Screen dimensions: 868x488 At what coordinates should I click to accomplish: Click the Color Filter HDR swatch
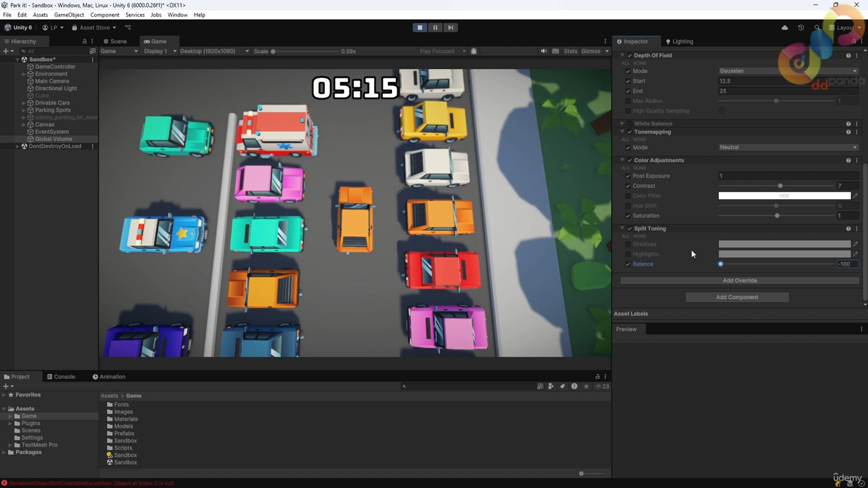[785, 196]
